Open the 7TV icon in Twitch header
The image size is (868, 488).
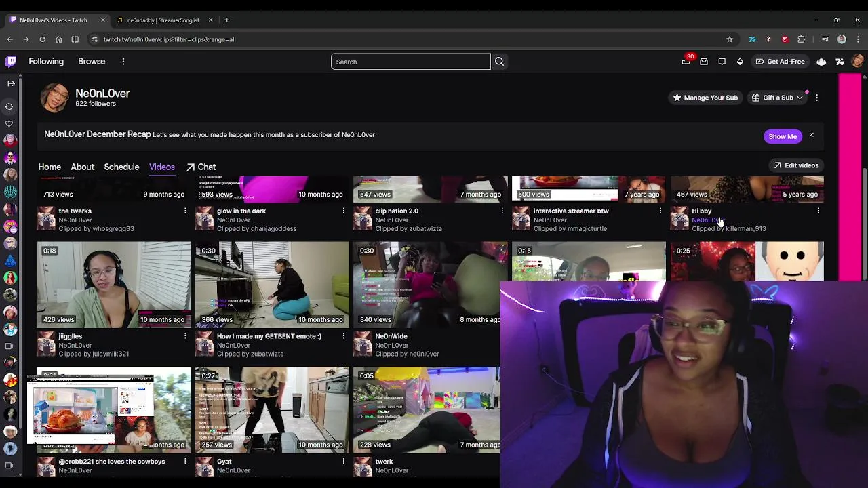pyautogui.click(x=840, y=62)
